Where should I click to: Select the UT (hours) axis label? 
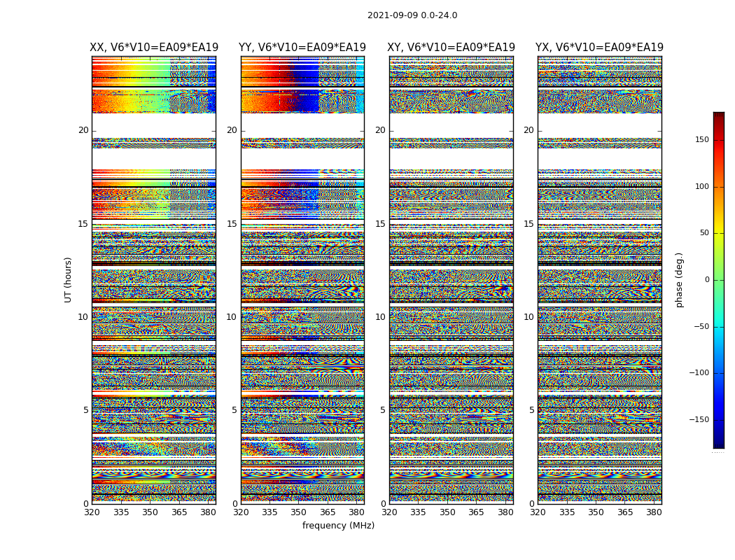coord(68,280)
